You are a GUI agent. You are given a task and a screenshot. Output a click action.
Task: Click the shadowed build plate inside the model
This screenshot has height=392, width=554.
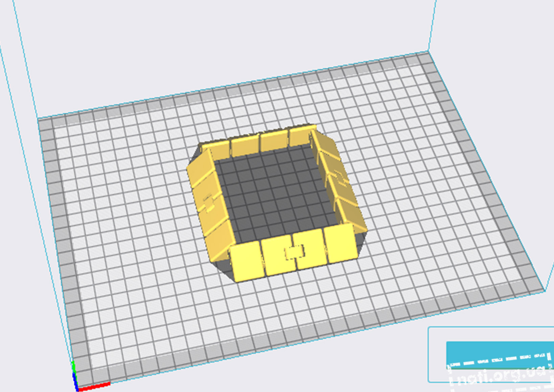(x=277, y=193)
